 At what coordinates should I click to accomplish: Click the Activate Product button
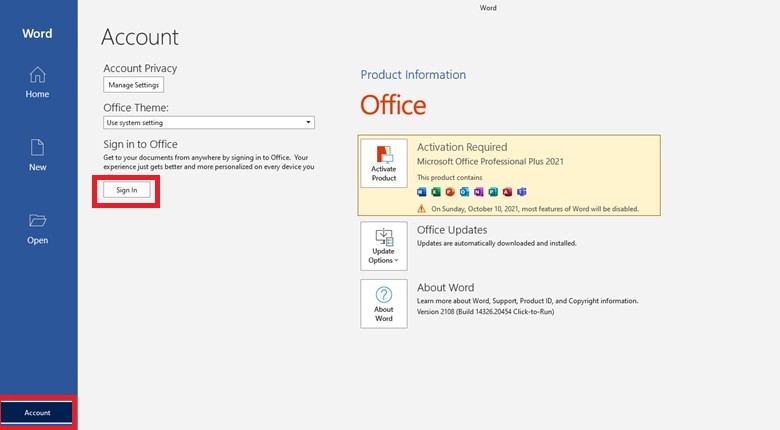384,163
